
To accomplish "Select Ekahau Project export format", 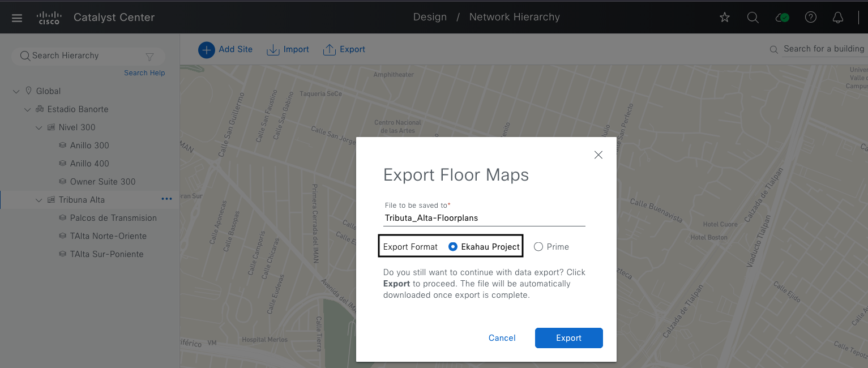I will tap(452, 247).
